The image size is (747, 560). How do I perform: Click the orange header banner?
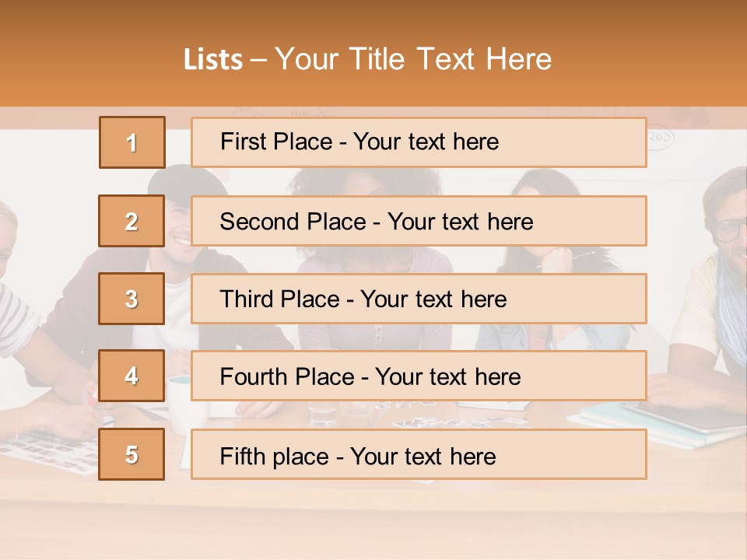pyautogui.click(x=373, y=54)
